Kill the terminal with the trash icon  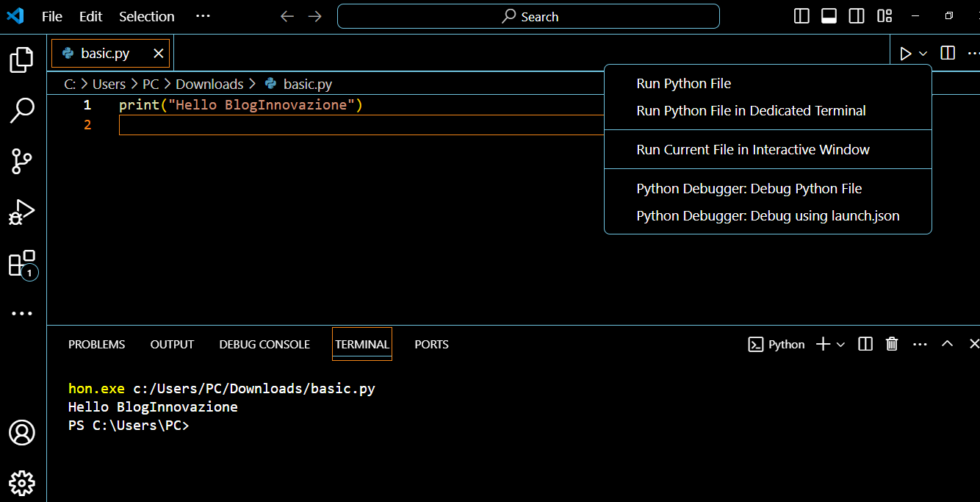tap(892, 344)
